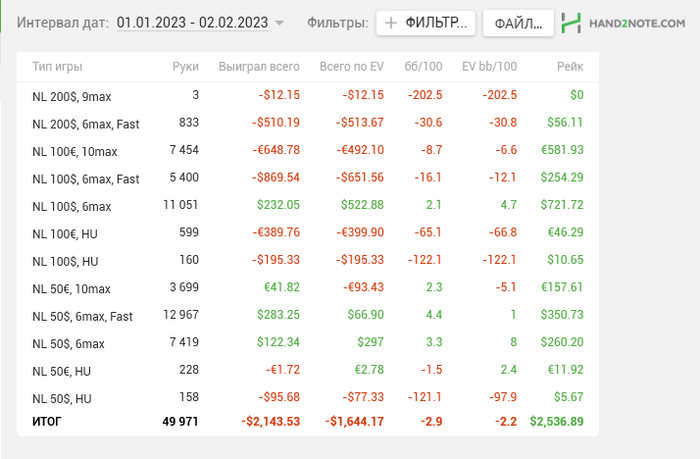The width and height of the screenshot is (700, 459).
Task: Select the NL 100$, HU row
Action: (308, 260)
